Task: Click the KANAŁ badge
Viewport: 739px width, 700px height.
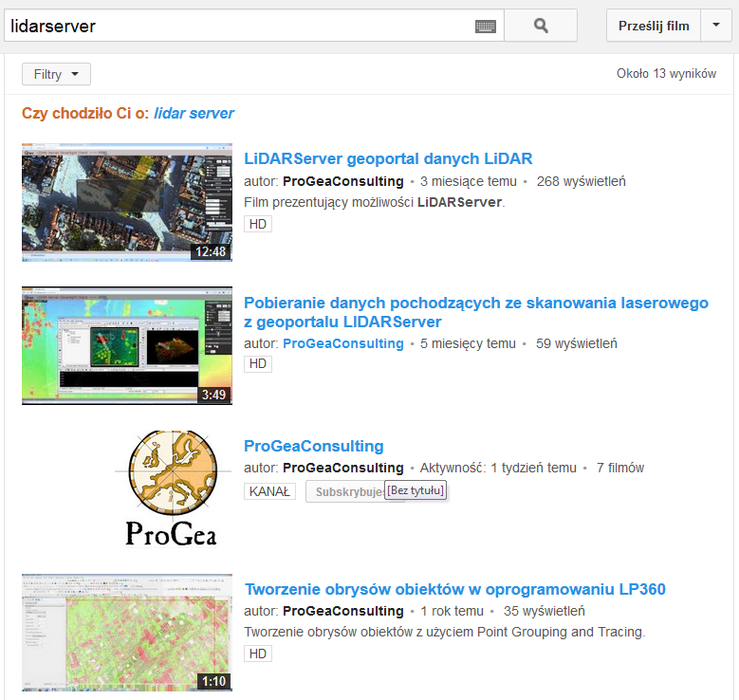Action: click(269, 491)
